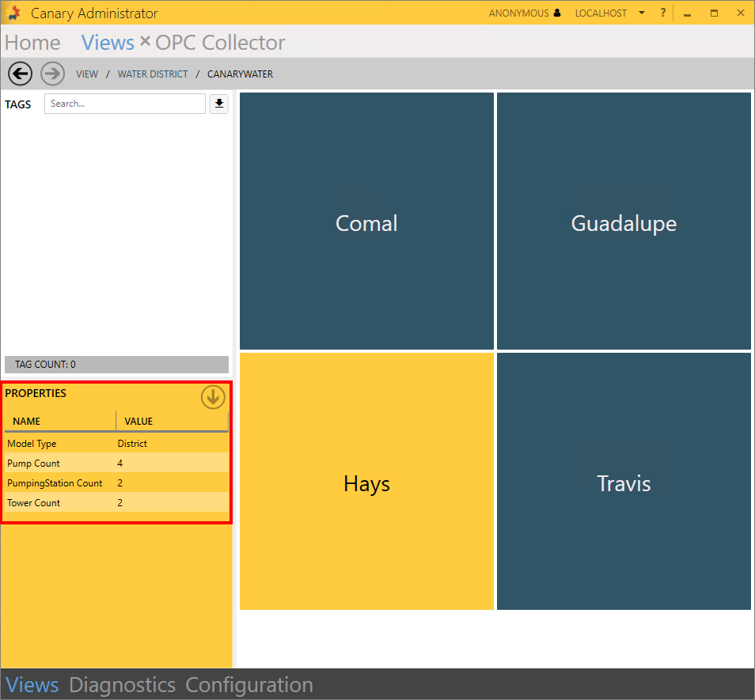Switch to the Home tab
Image resolution: width=755 pixels, height=700 pixels.
pos(32,43)
